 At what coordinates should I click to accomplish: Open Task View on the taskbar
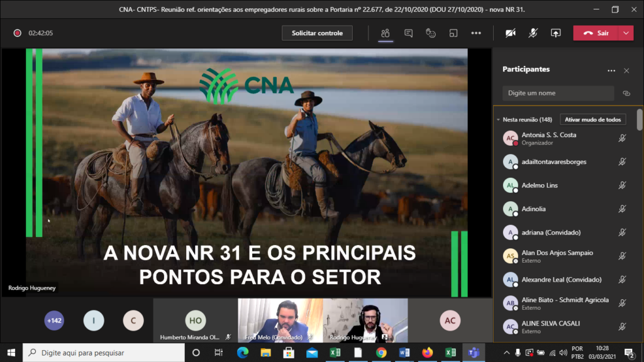(218, 353)
